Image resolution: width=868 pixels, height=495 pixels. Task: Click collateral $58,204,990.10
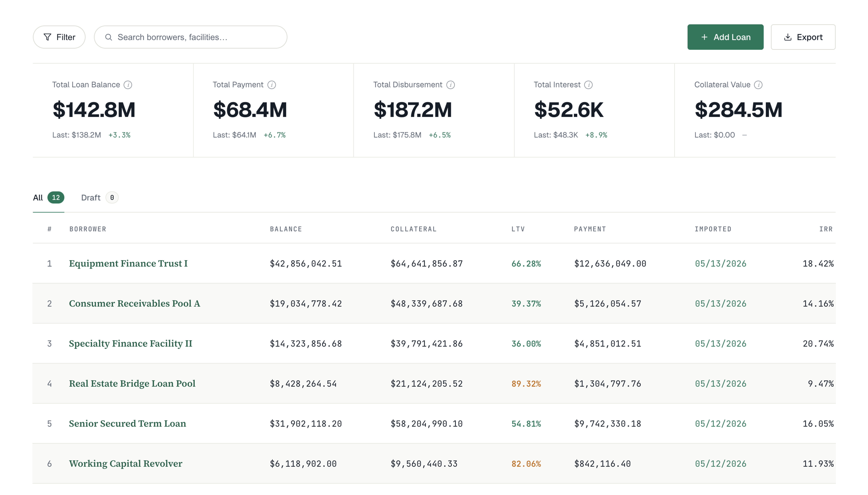click(x=427, y=424)
